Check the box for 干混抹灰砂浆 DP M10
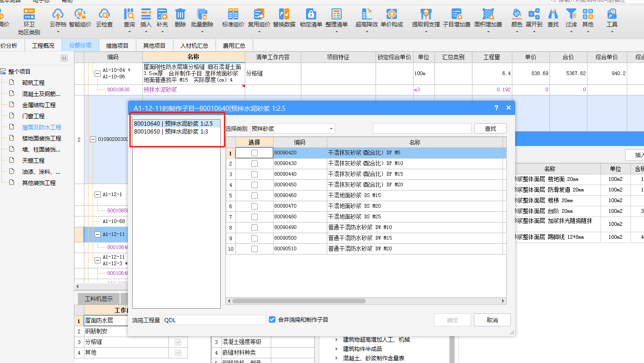644x363 pixels. [x=255, y=164]
